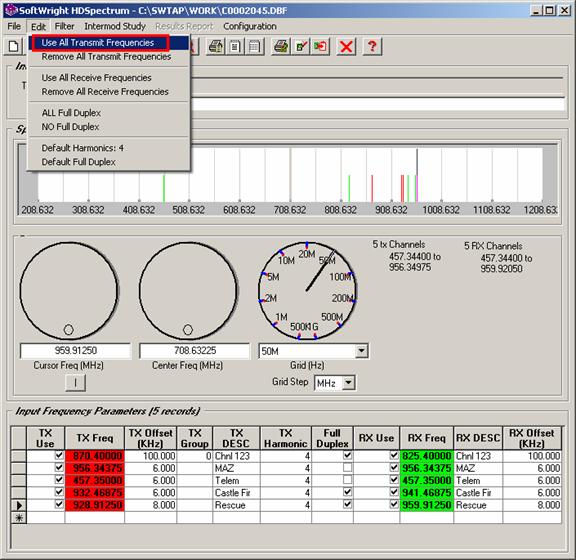
Task: Click the red X toolbar icon
Action: coord(346,47)
